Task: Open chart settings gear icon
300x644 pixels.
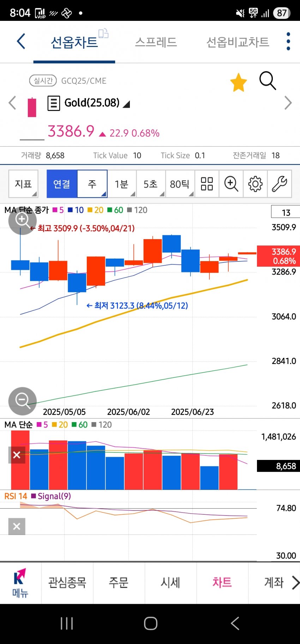Action: point(255,184)
